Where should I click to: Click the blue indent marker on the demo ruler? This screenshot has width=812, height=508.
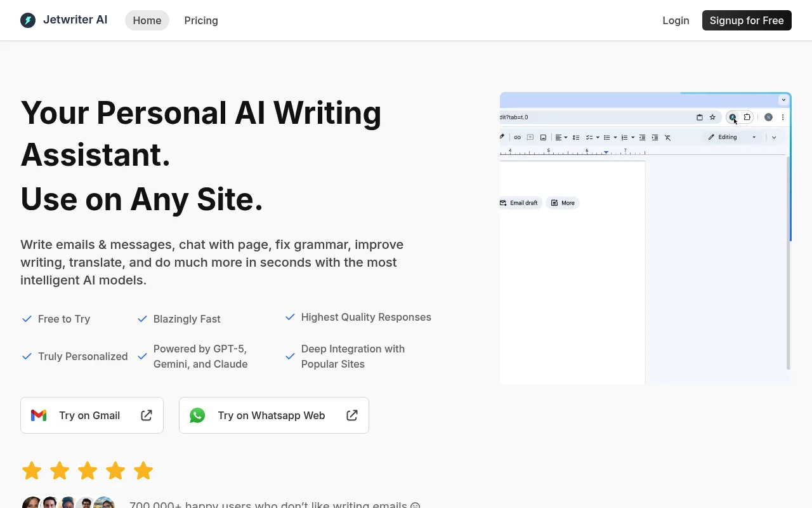(x=606, y=152)
